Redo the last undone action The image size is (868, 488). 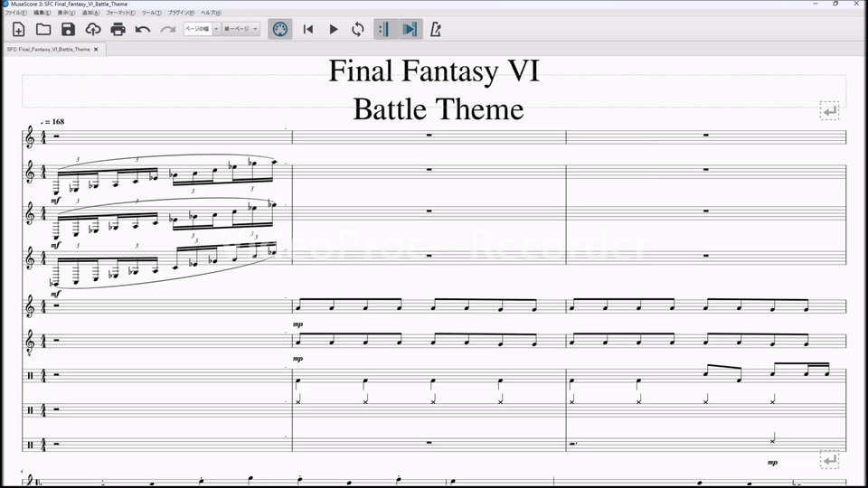(x=168, y=29)
